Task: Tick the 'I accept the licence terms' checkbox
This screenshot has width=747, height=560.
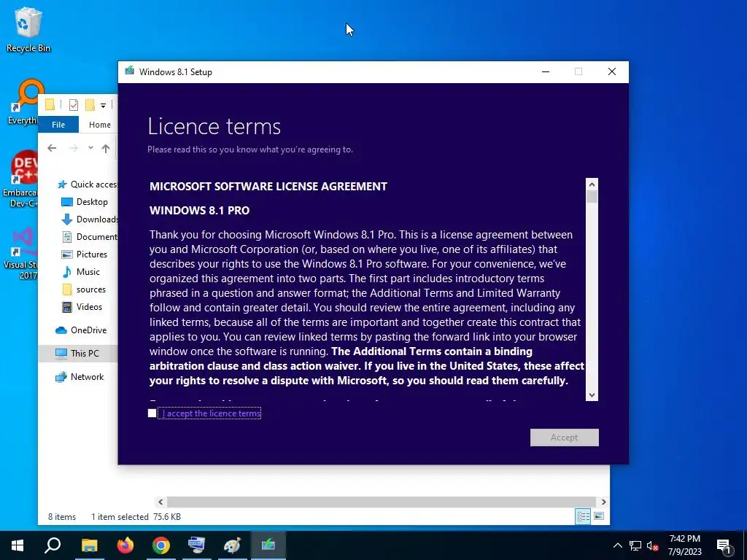Action: pos(152,413)
